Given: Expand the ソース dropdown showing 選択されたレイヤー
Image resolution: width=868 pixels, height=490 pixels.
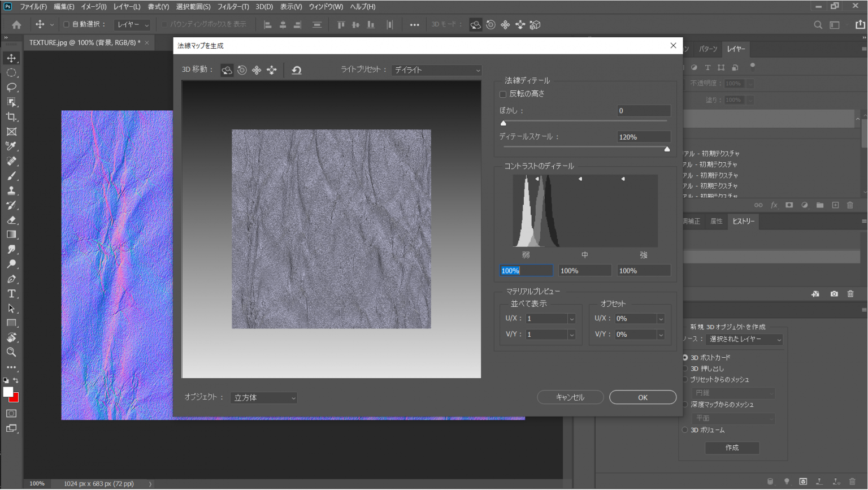Looking at the screenshot, I should pyautogui.click(x=744, y=339).
